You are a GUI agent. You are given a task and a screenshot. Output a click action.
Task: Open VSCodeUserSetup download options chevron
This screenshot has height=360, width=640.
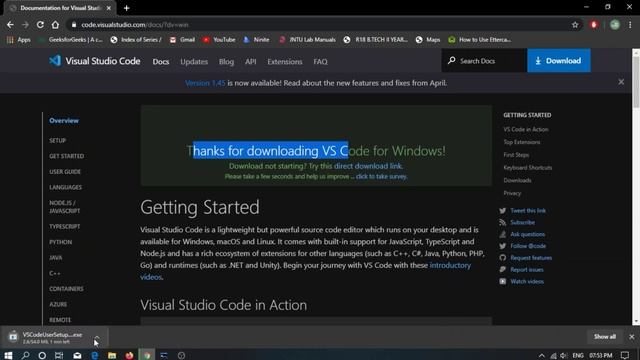[x=97, y=337]
